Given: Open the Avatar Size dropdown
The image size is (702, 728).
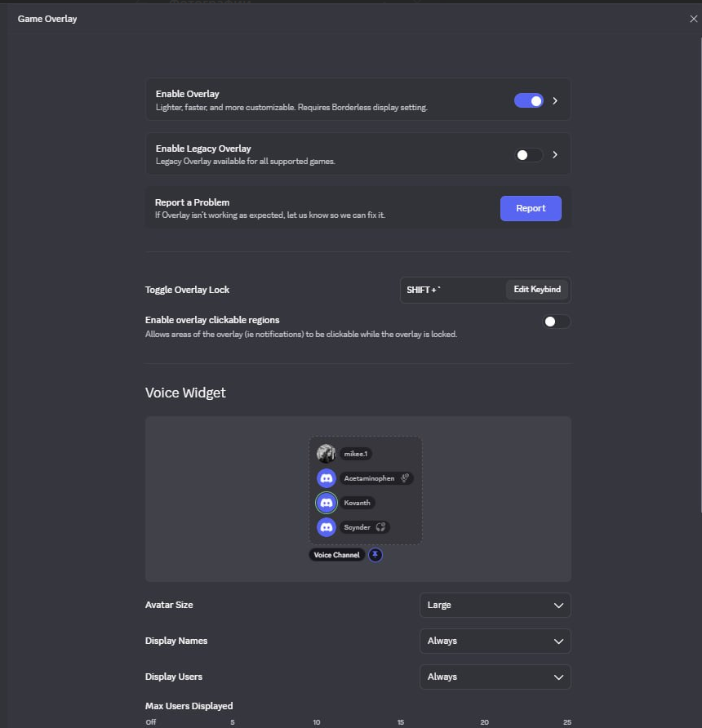Looking at the screenshot, I should point(495,605).
